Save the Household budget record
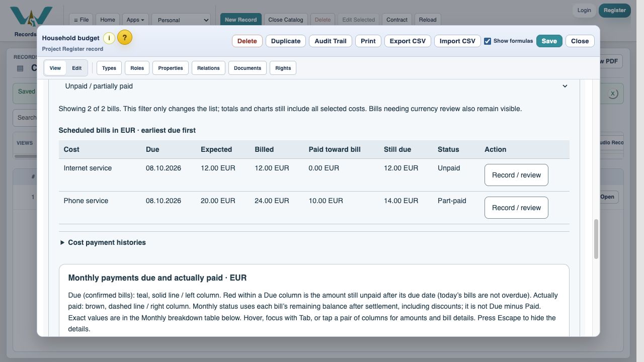Viewport: 644px width, 362px height. point(549,41)
